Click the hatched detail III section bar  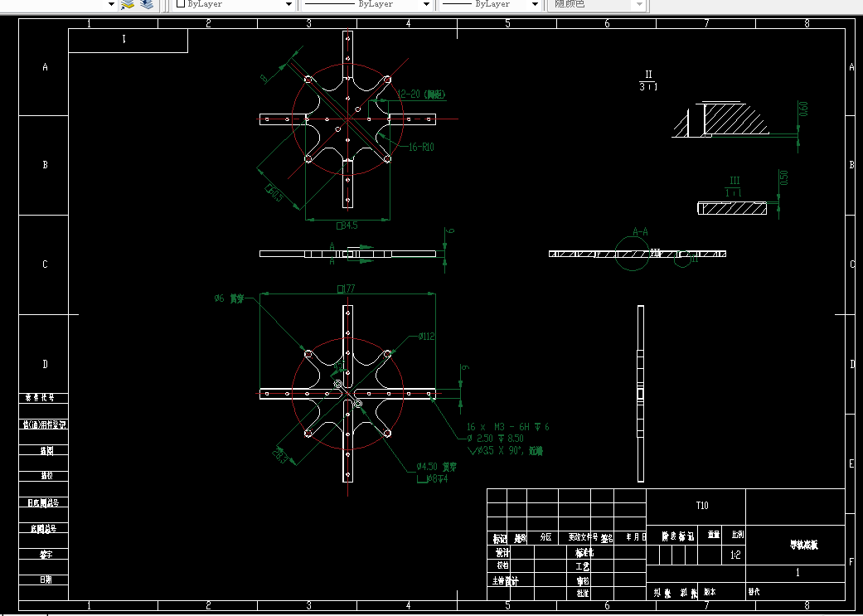(732, 208)
